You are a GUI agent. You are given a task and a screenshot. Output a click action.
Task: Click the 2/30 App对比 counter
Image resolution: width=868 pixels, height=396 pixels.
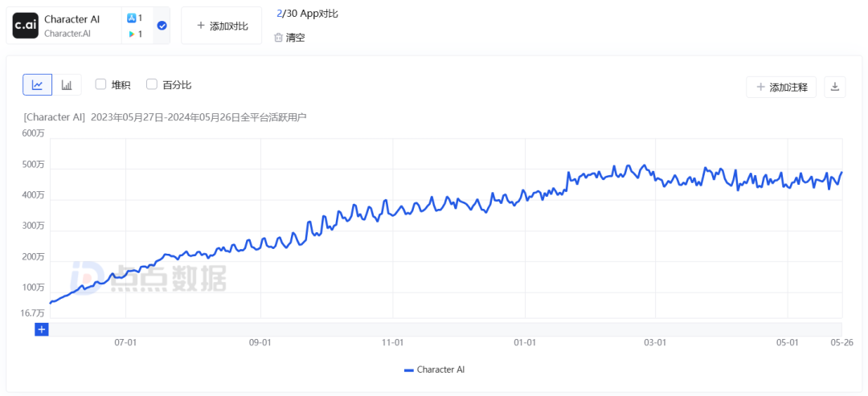click(306, 14)
